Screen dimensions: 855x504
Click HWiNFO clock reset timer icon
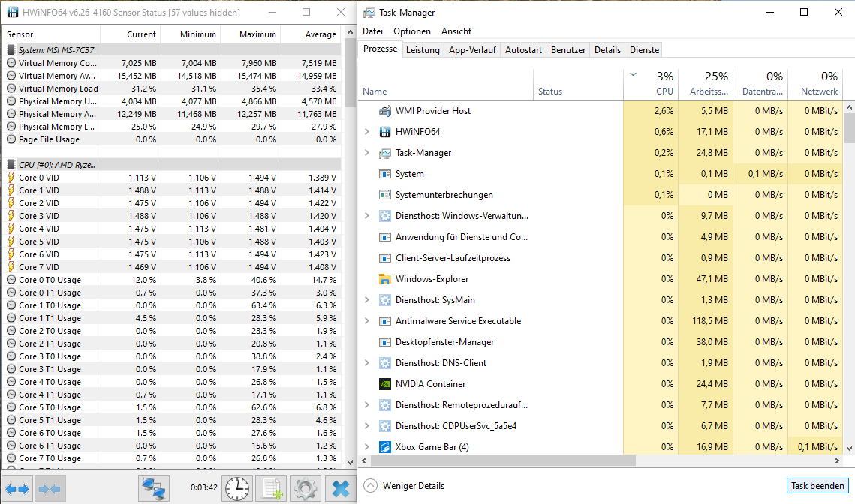(237, 489)
